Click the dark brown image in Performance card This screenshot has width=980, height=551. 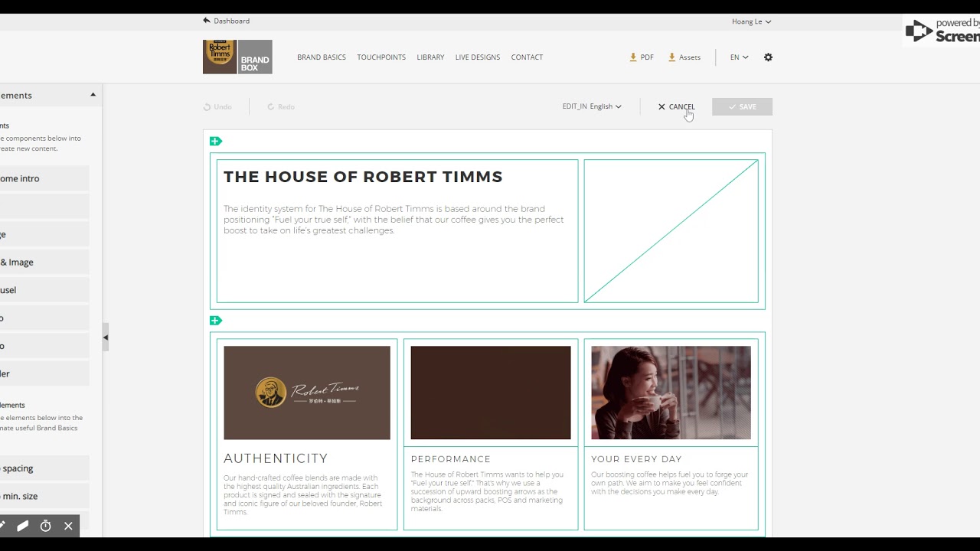[491, 393]
